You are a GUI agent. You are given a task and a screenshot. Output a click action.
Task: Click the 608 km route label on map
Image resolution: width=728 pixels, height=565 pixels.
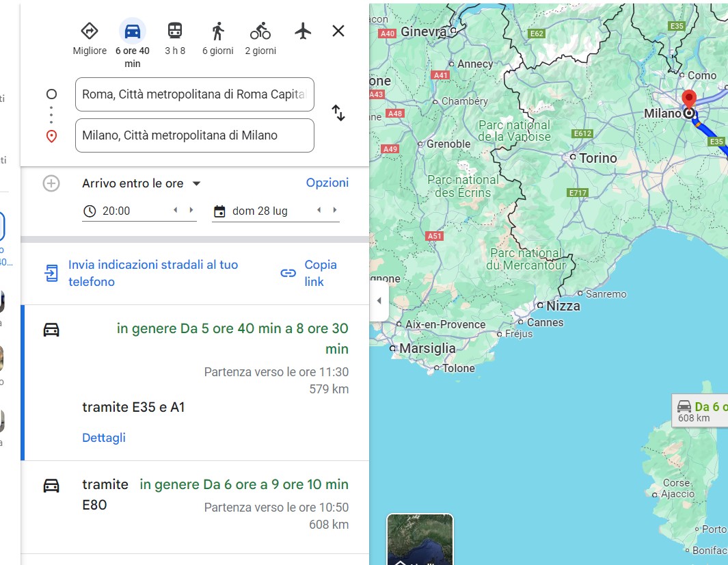click(x=700, y=412)
